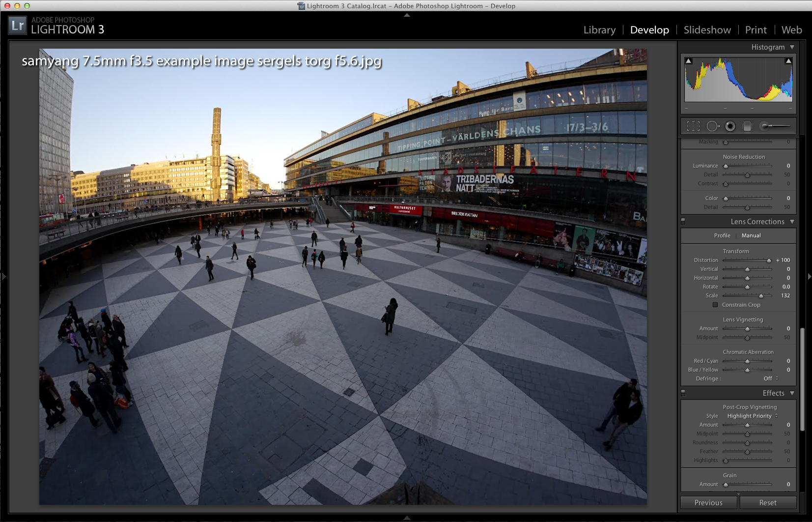Switch to the Library module
Viewport: 812px width, 522px height.
click(x=599, y=30)
